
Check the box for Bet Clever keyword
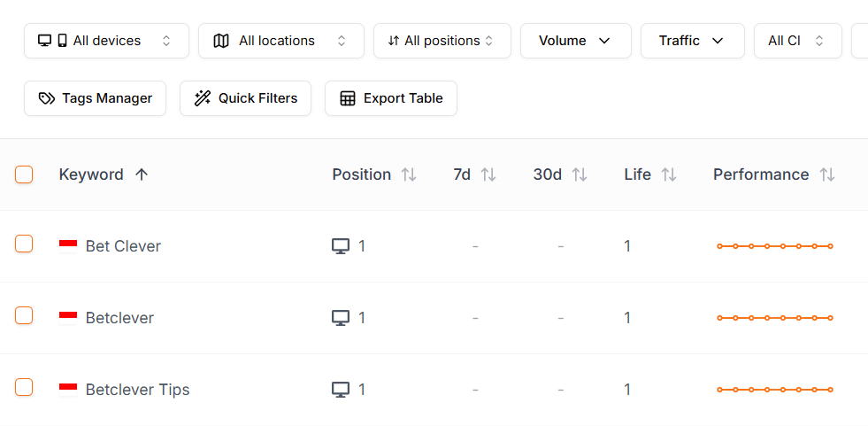point(24,244)
